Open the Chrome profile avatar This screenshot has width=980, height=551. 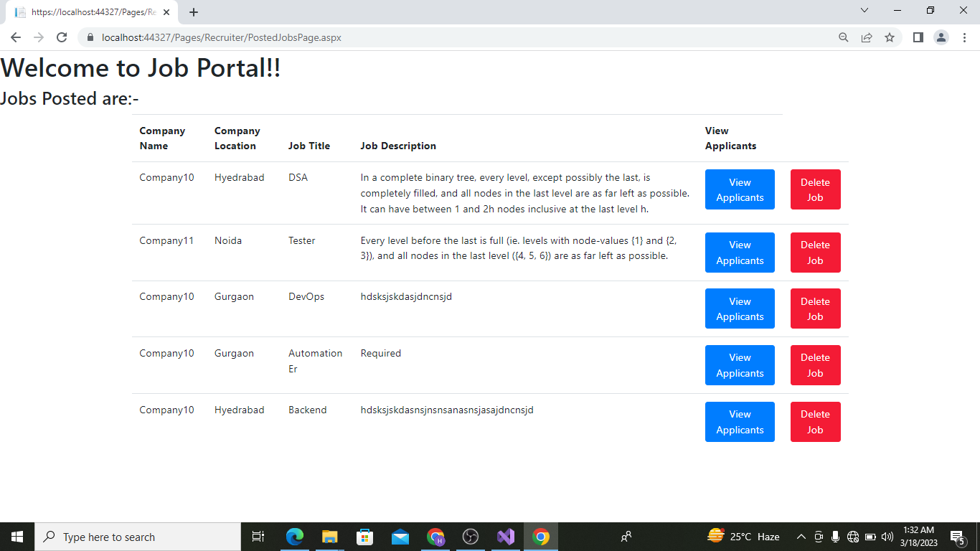[x=941, y=37]
